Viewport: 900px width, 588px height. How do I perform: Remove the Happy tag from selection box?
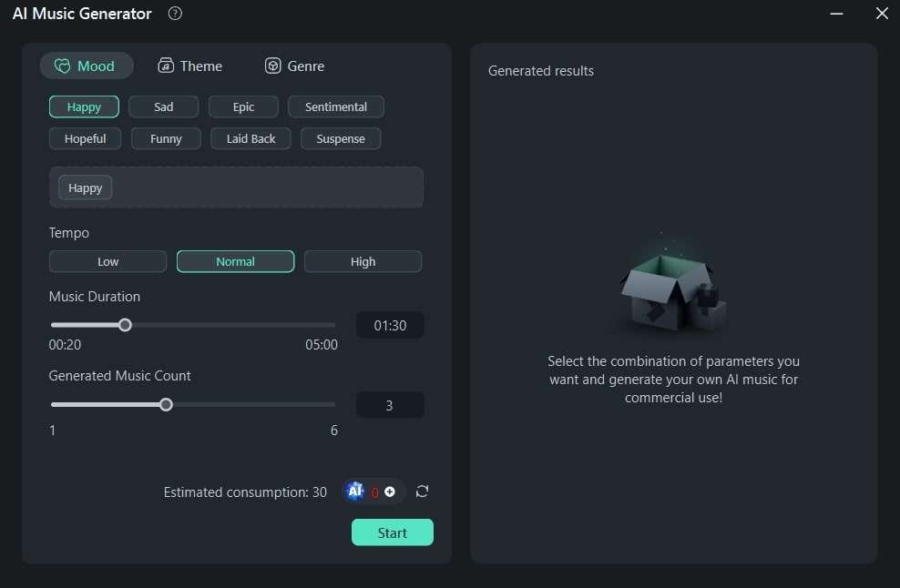(85, 188)
